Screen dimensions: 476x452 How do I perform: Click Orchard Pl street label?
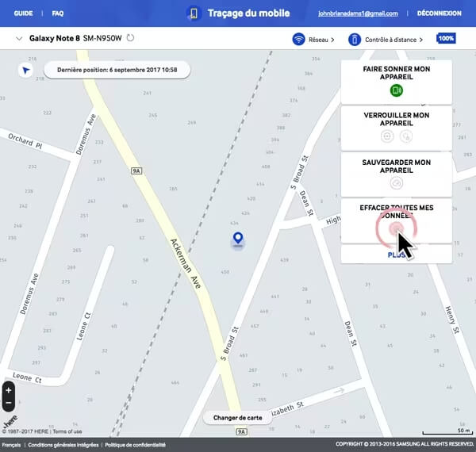[25, 141]
